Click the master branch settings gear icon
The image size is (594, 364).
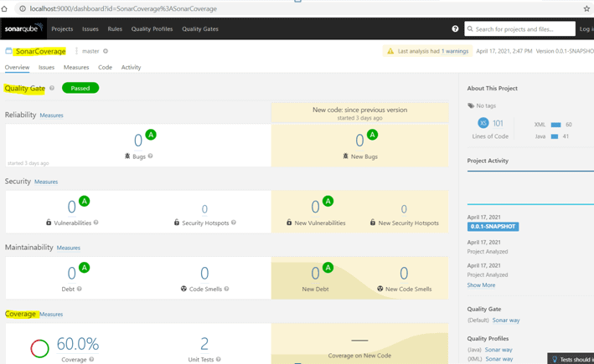(106, 51)
